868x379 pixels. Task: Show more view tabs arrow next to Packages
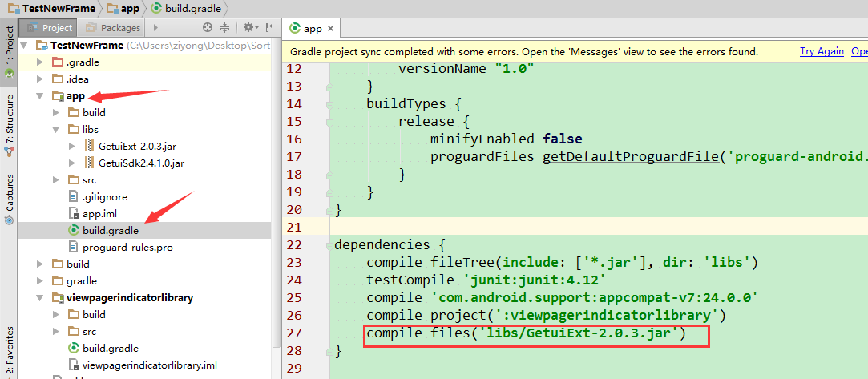pyautogui.click(x=155, y=28)
